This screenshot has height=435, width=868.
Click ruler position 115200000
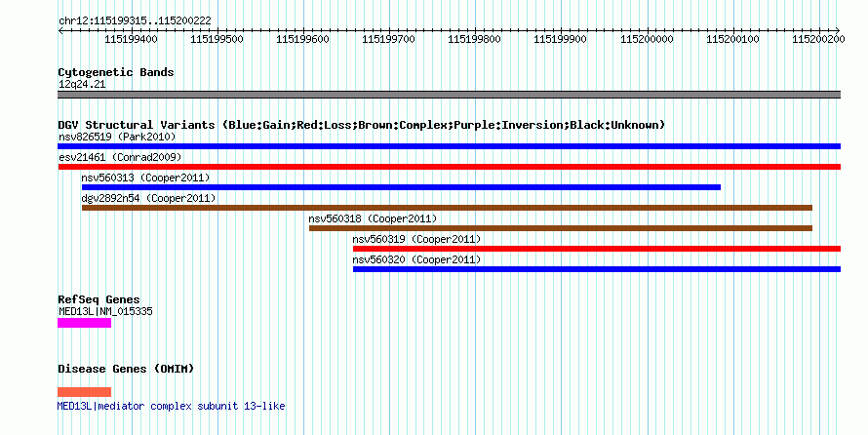pyautogui.click(x=647, y=39)
